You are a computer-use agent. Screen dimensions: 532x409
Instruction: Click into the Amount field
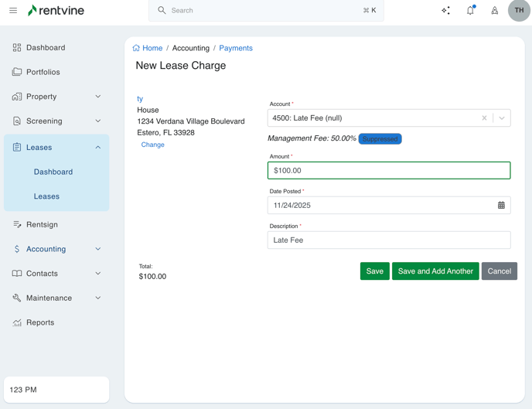click(388, 170)
